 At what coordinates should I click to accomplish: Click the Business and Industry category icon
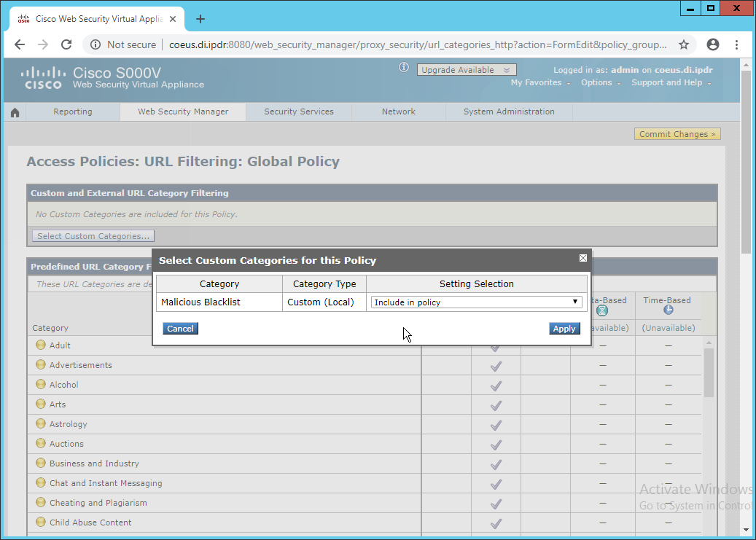point(41,463)
